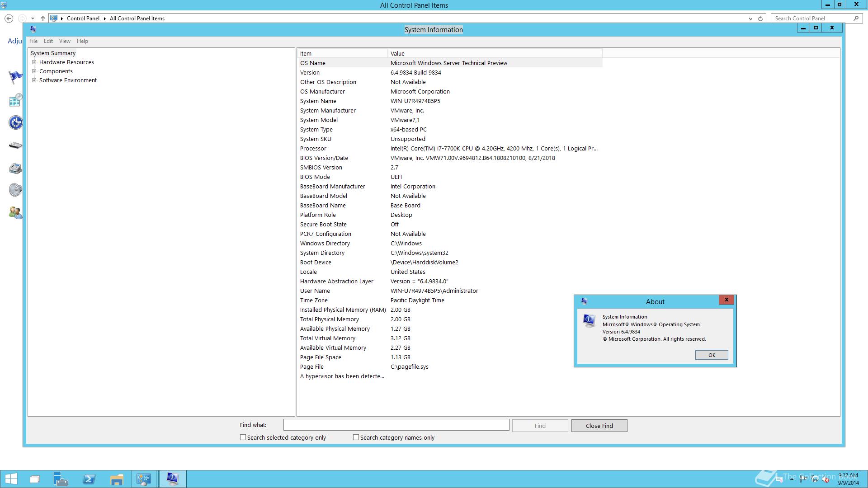868x488 pixels.
Task: Click OK in the About dialog
Action: (712, 355)
